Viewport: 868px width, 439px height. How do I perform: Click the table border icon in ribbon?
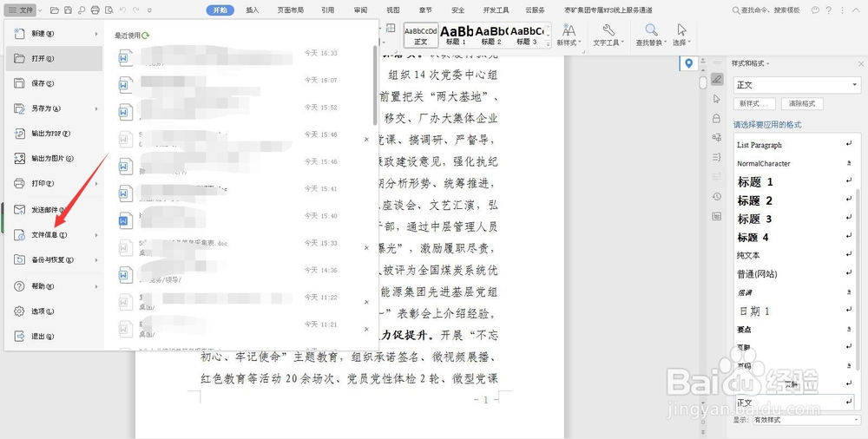tap(391, 29)
